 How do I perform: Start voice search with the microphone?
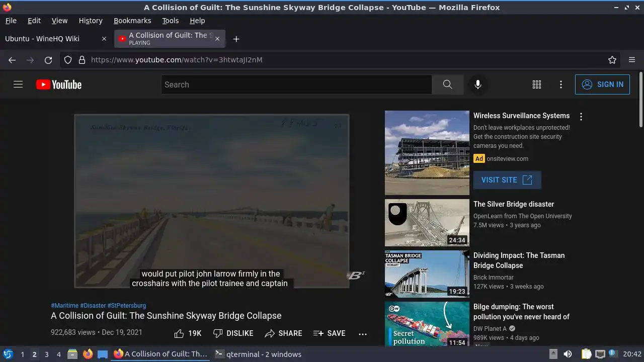(478, 84)
